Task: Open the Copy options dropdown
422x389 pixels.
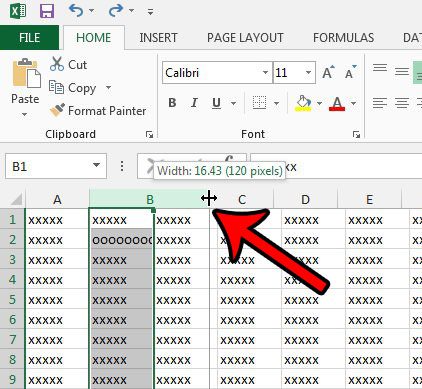Action: coord(108,88)
